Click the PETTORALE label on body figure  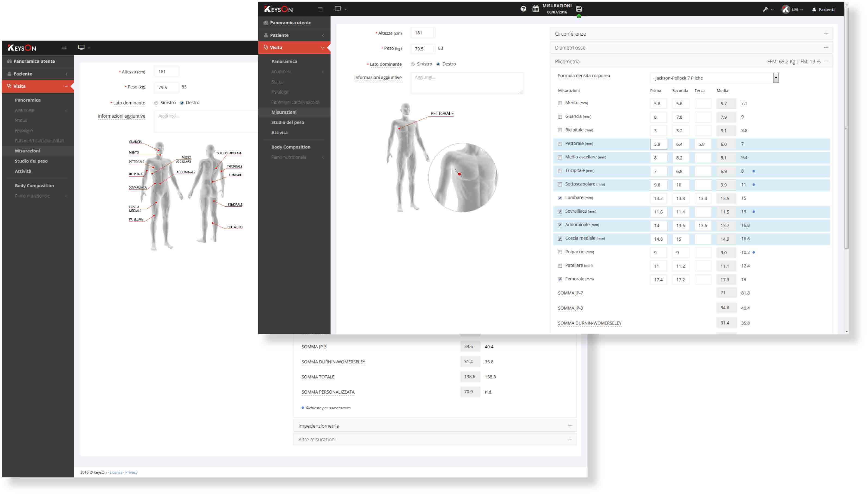coord(442,114)
